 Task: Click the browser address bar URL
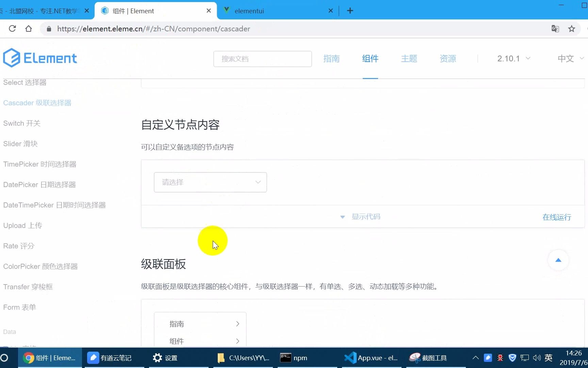click(x=153, y=29)
